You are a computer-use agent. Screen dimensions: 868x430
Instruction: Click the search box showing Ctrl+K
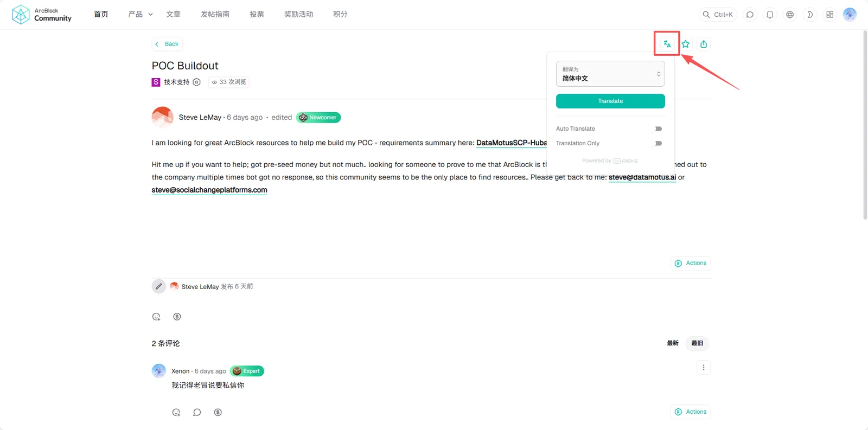pyautogui.click(x=718, y=15)
